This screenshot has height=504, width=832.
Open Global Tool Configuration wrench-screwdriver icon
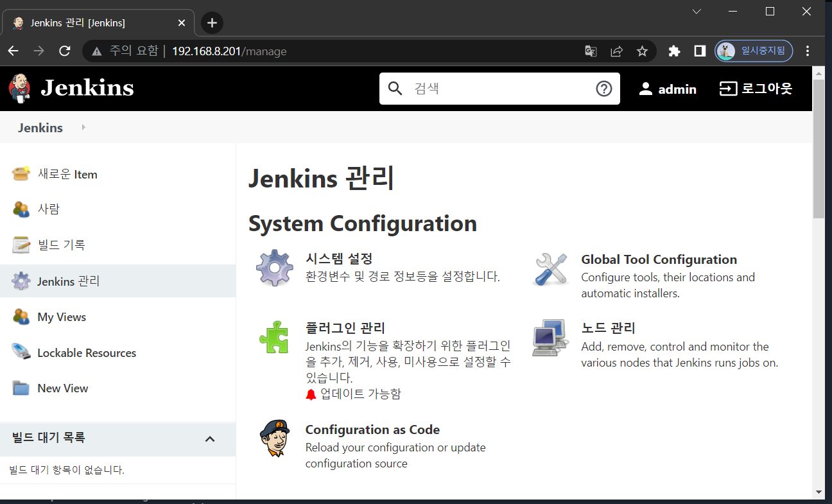[x=551, y=269]
